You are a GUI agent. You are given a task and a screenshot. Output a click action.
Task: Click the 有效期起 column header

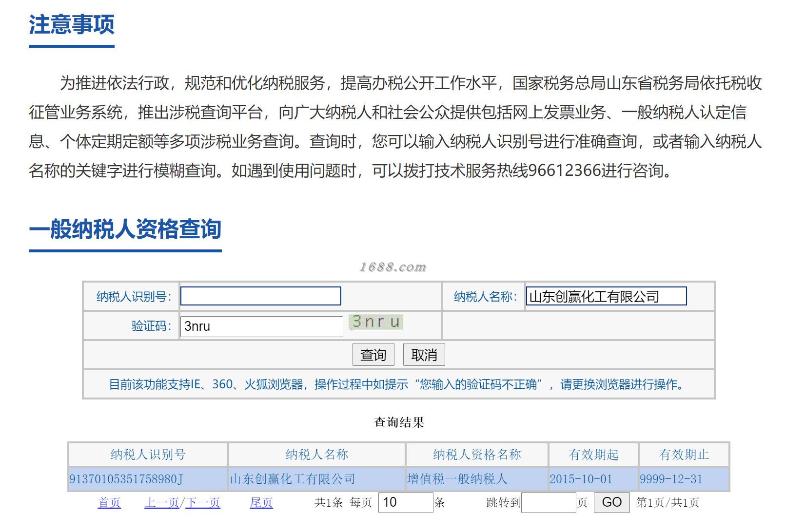coord(593,455)
